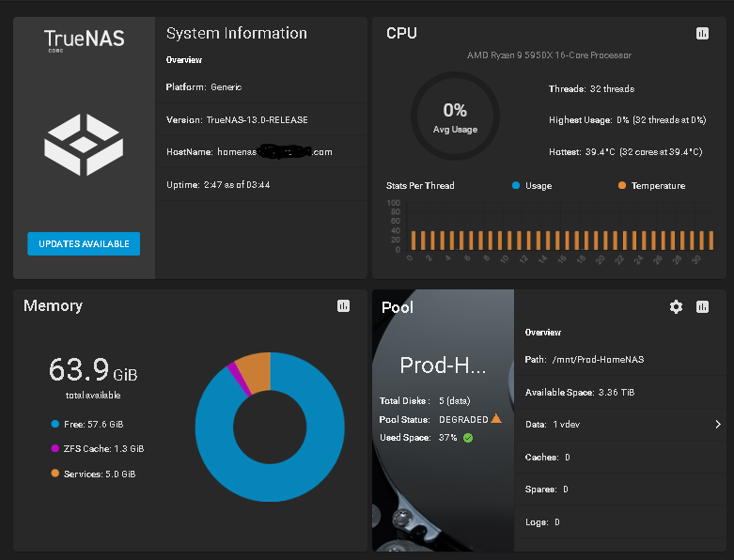Image resolution: width=734 pixels, height=560 pixels.
Task: Click the AMD Ryzen 9 5950X label
Action: coord(549,55)
